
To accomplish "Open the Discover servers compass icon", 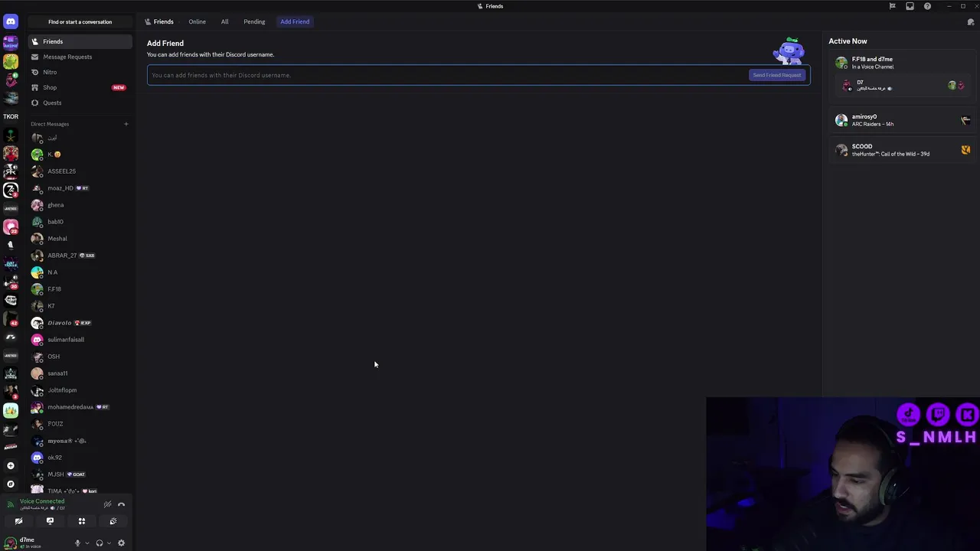I will coord(11,484).
